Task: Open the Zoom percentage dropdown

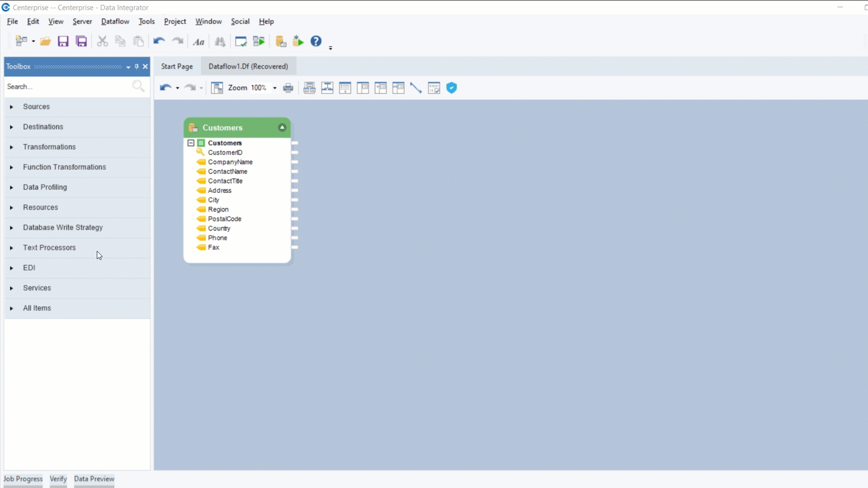Action: tap(274, 88)
